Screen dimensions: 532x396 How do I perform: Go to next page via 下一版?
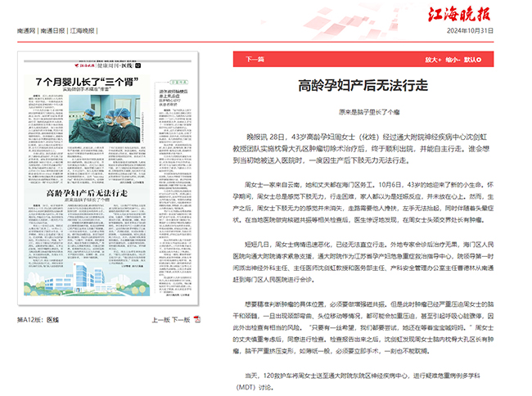(181, 320)
